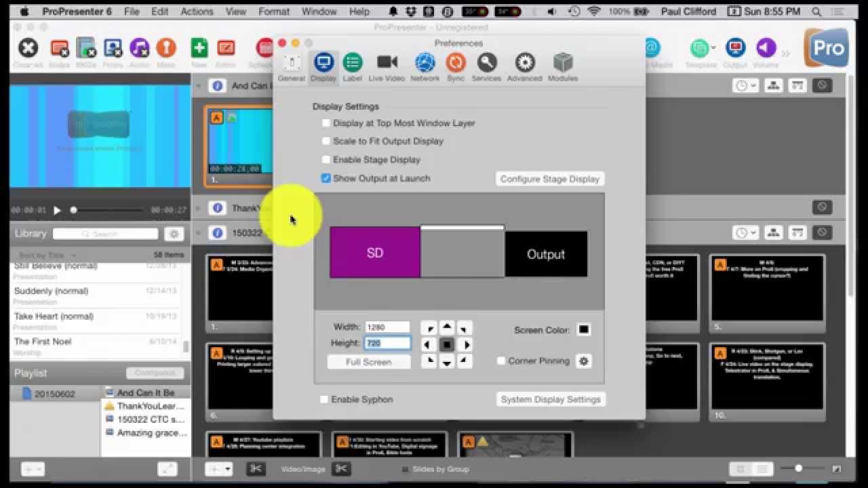Open the Modules preferences pane
Screen dimensions: 868x488
(x=563, y=67)
